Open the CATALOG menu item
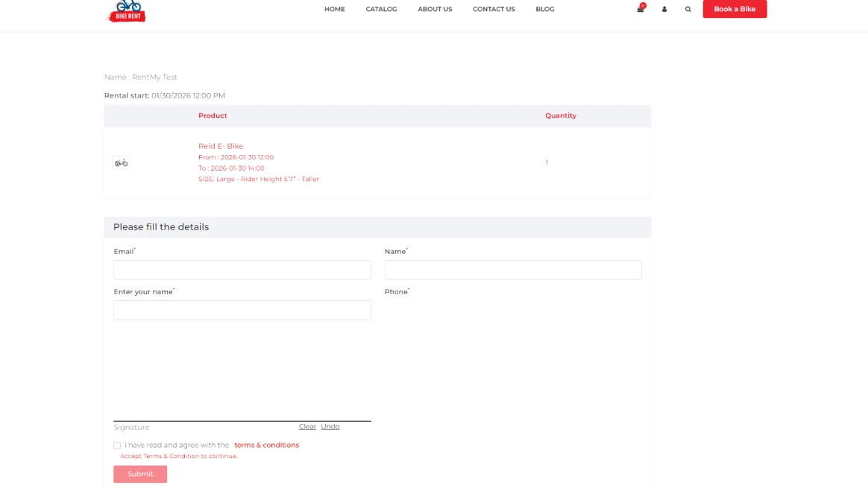Viewport: 868px width, 488px height. (381, 9)
